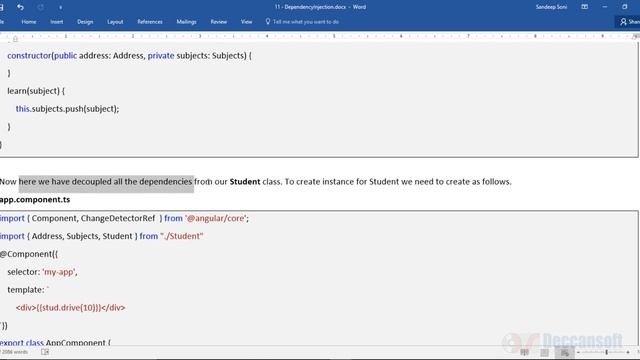Click the template: line in code
The height and width of the screenshot is (360, 640).
[28, 290]
